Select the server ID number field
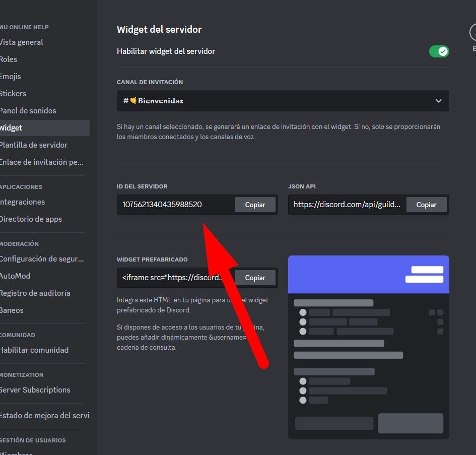Viewport: 476px width, 455px height. coord(176,205)
